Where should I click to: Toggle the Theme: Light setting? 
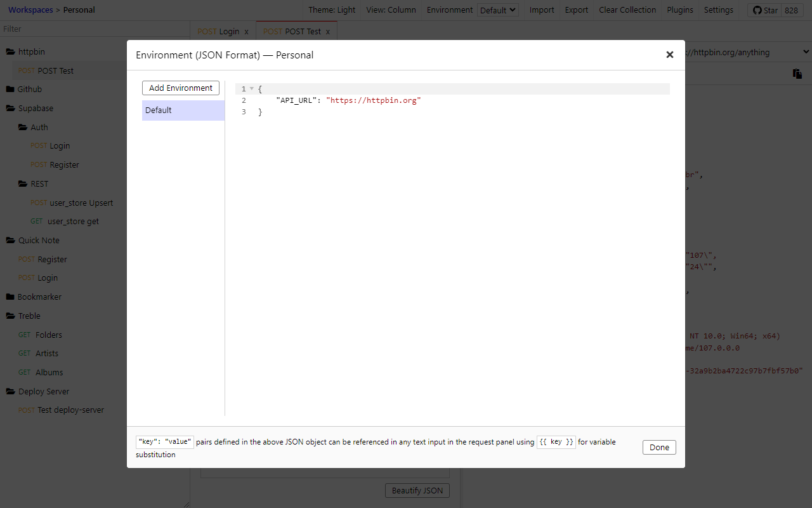(x=332, y=10)
